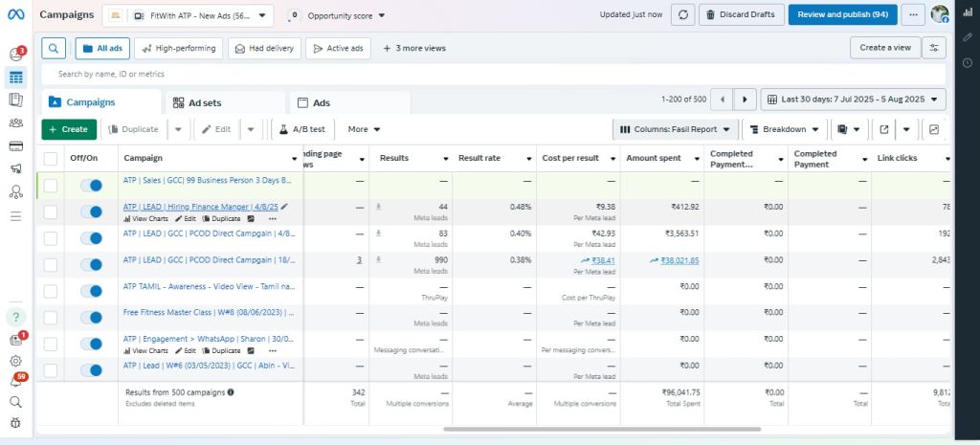The height and width of the screenshot is (445, 980).
Task: Open the Meta logo home menu
Action: (15, 14)
